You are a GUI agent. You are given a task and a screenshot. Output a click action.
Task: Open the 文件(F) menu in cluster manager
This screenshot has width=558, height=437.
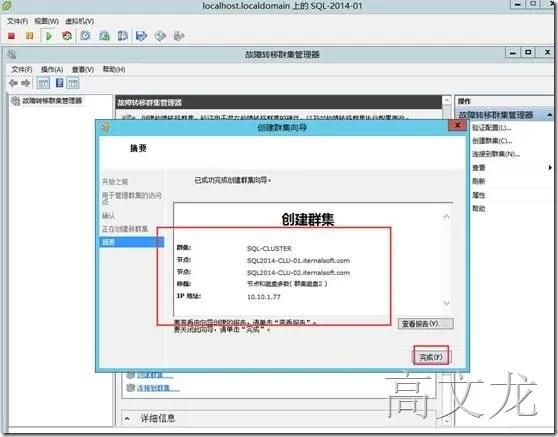(22, 69)
